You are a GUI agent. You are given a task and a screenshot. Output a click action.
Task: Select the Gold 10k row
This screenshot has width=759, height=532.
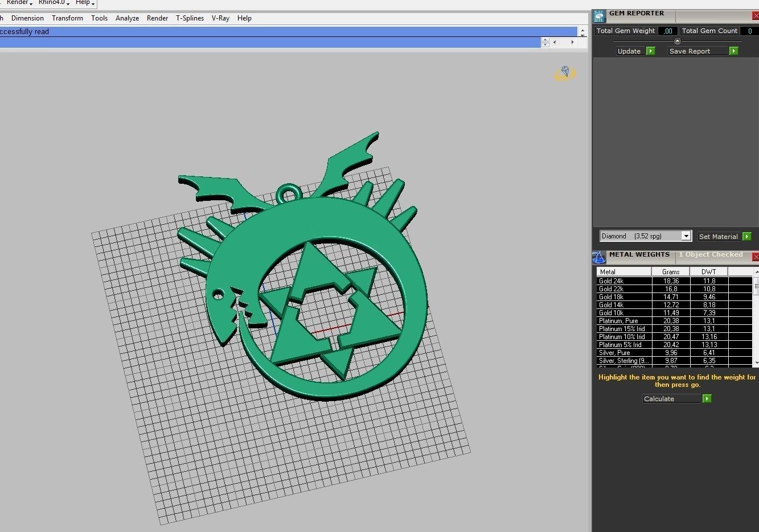click(674, 313)
